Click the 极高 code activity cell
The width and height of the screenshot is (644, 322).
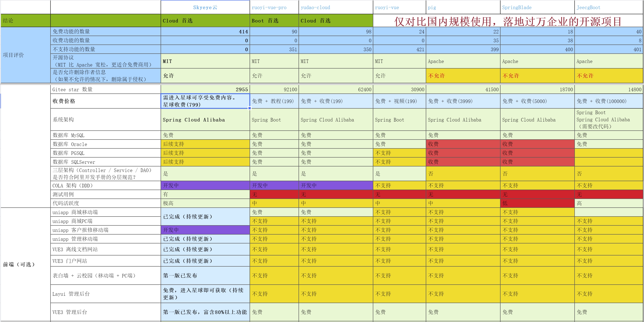pos(205,203)
